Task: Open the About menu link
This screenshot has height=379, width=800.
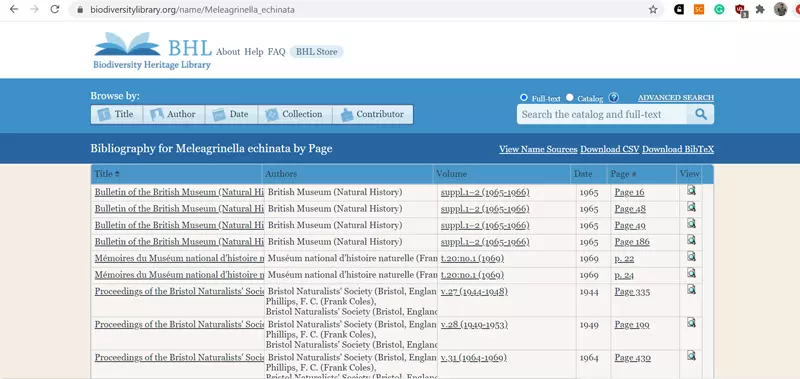Action: pos(228,52)
